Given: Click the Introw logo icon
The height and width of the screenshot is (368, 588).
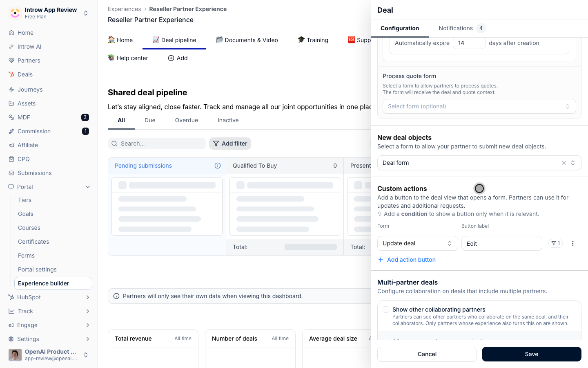Looking at the screenshot, I should click(x=15, y=13).
